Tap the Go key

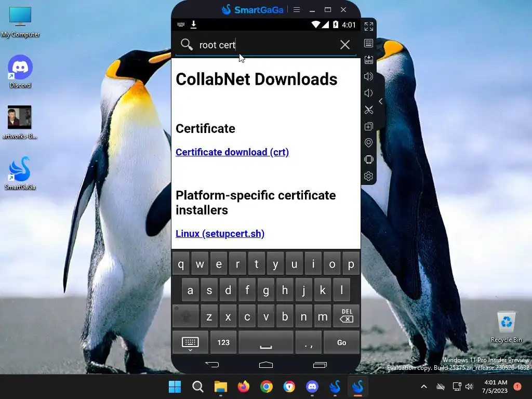click(342, 342)
